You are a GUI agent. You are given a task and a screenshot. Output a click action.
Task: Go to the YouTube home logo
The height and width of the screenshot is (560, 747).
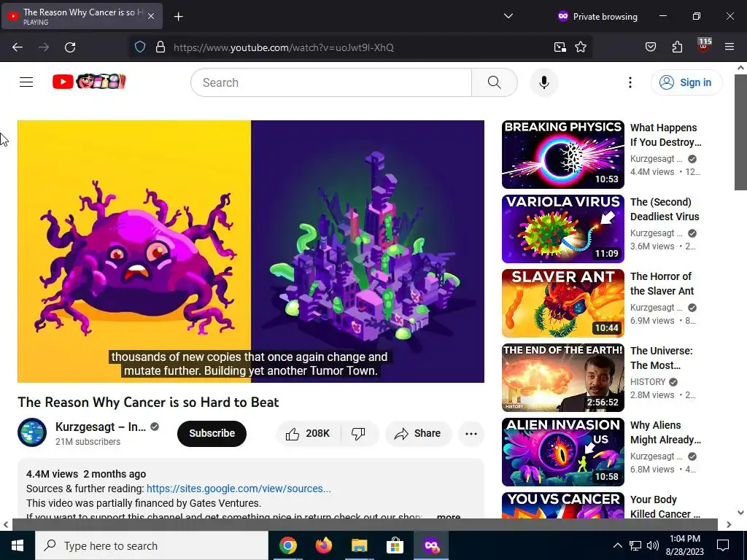(x=89, y=82)
